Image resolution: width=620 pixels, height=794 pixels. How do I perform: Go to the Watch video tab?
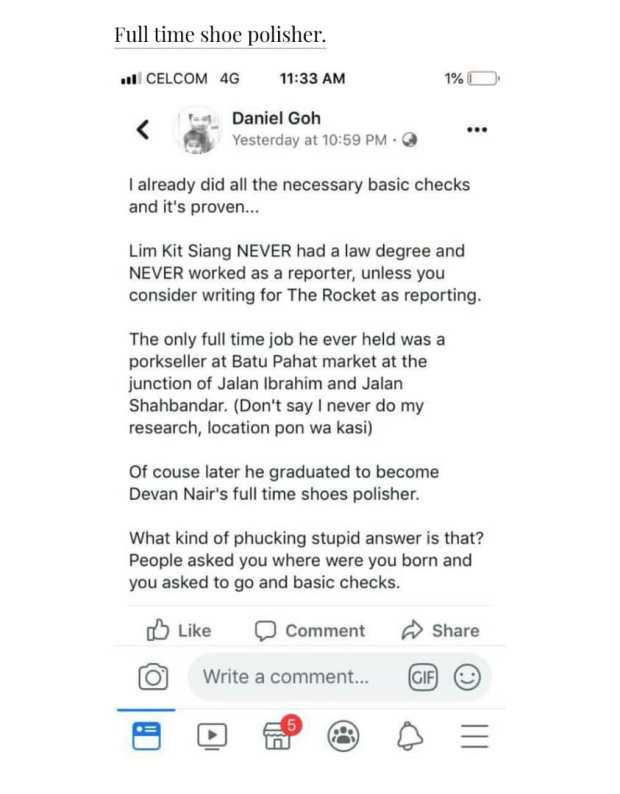tap(211, 736)
